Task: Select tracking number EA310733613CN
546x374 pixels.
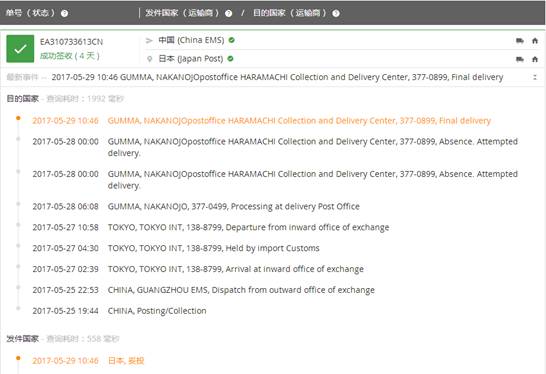Action: pos(71,42)
